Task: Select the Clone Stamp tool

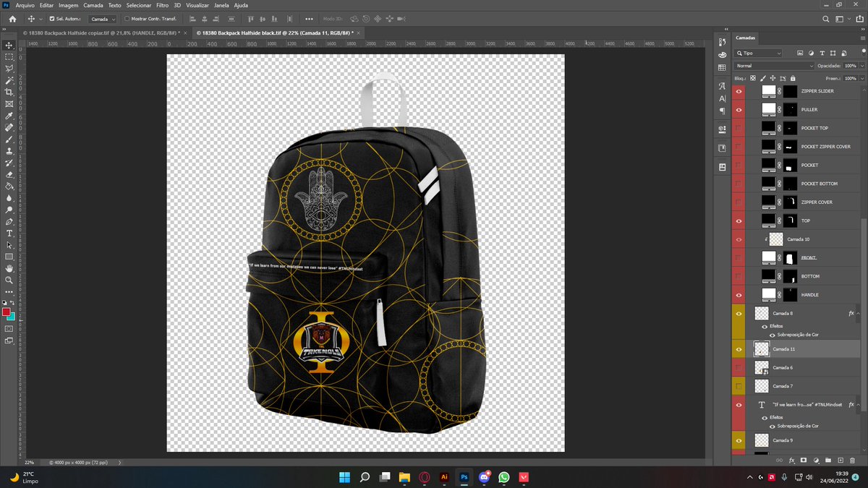Action: point(9,151)
